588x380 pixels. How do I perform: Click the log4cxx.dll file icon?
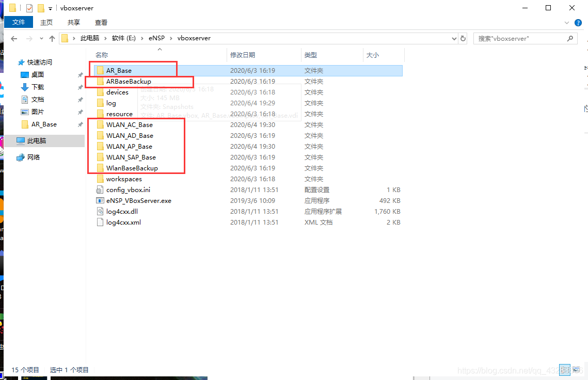click(100, 212)
